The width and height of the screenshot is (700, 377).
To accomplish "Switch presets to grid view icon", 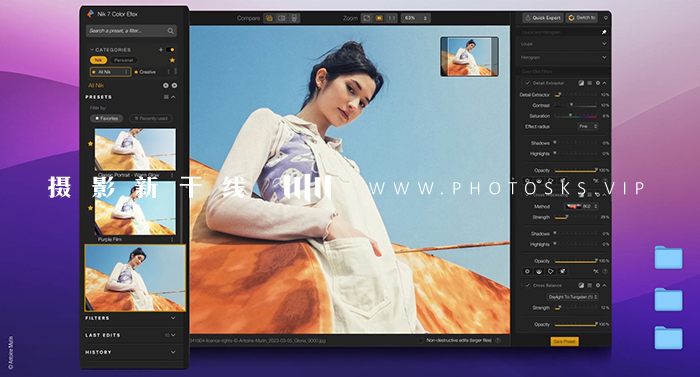I will [166, 97].
